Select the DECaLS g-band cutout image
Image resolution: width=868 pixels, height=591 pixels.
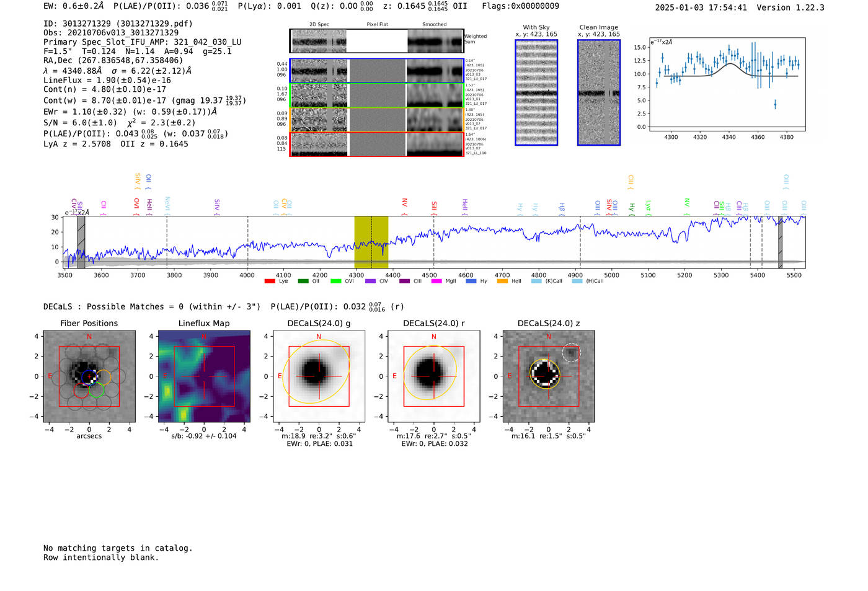(319, 376)
